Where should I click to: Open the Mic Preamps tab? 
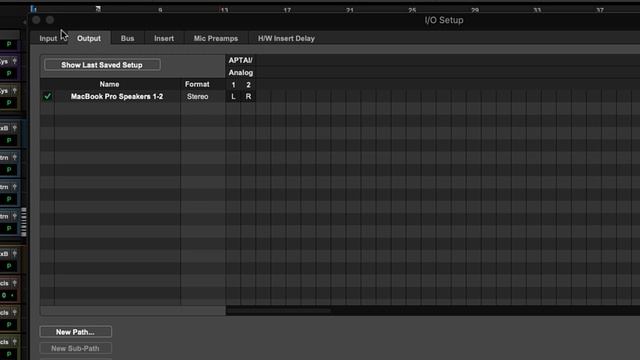point(216,38)
